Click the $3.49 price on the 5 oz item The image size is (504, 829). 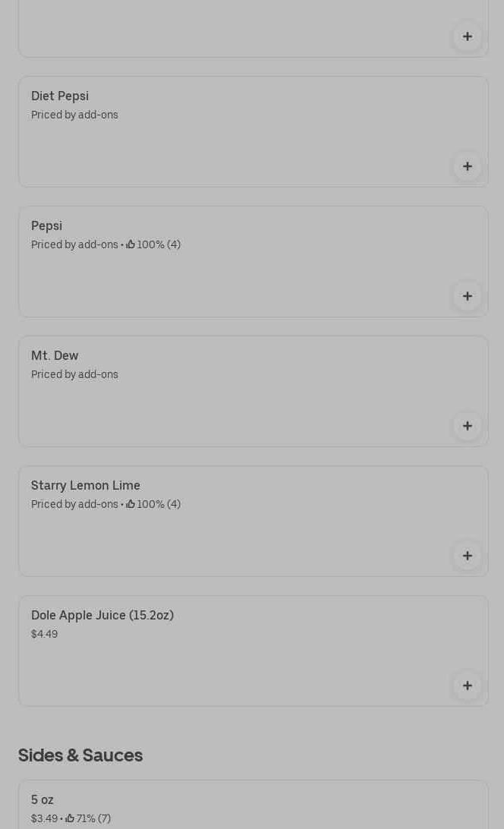click(x=44, y=818)
